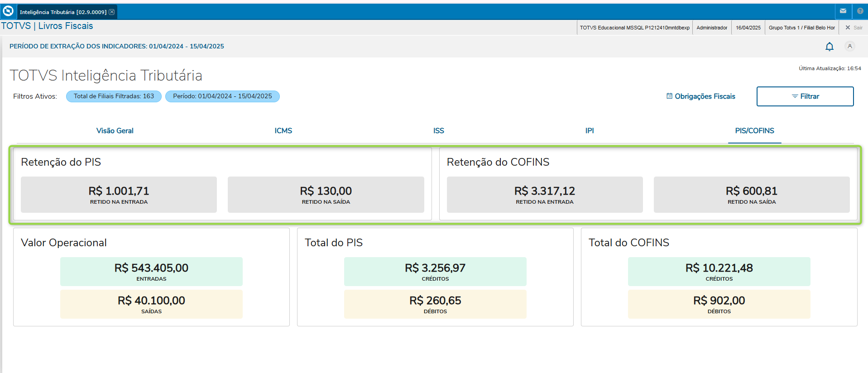Click COFINS créditos R$ 10.221,48

(719, 272)
